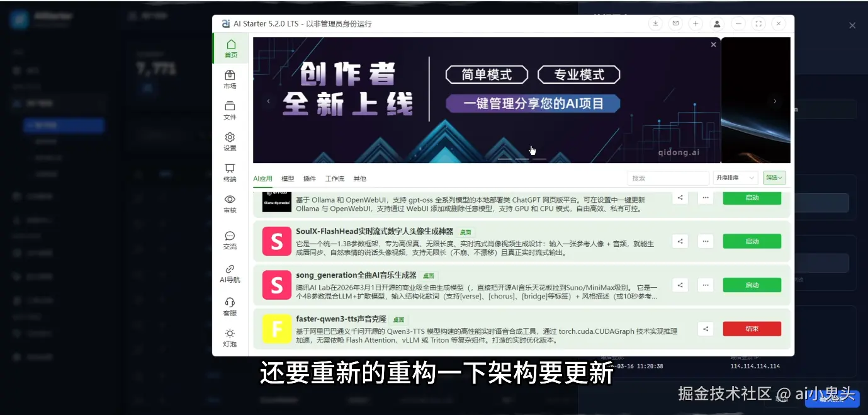Click the Ollama OpenWebUI app thumbnail

tap(276, 201)
